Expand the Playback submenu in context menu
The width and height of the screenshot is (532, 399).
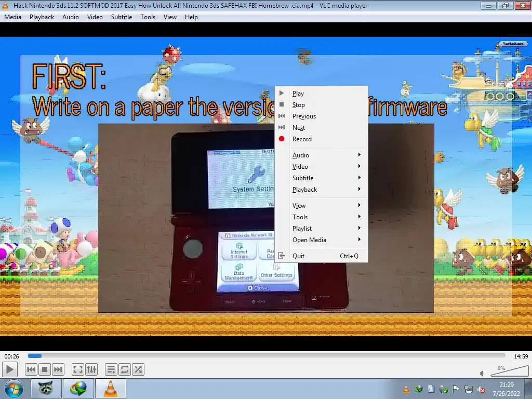(x=321, y=190)
